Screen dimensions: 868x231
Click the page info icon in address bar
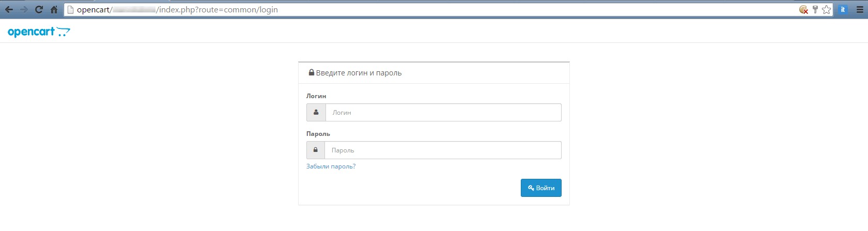click(x=71, y=9)
